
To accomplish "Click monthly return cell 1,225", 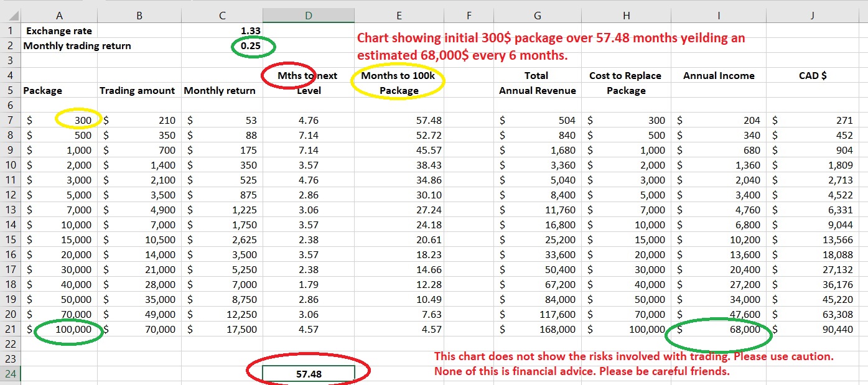I will (222, 210).
